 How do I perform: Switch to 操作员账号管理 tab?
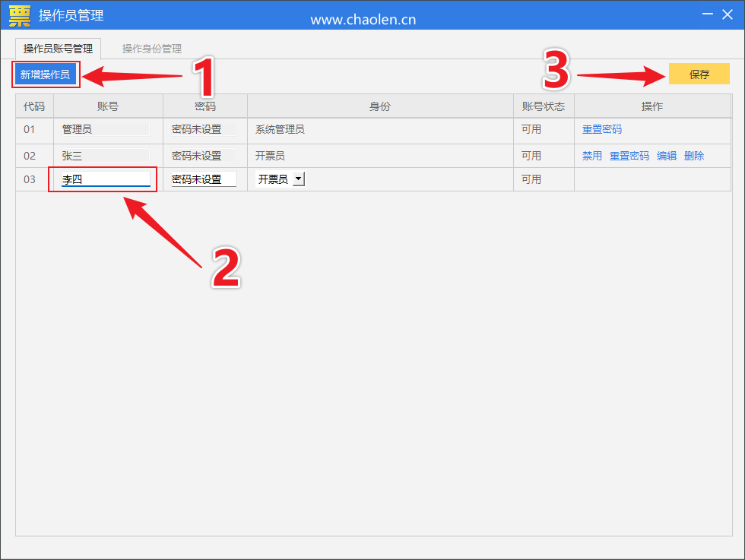pyautogui.click(x=58, y=49)
